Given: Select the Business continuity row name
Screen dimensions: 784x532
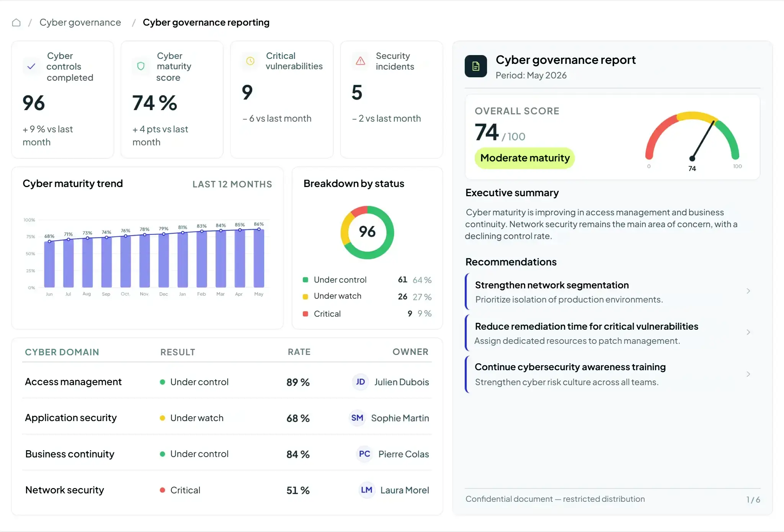Looking at the screenshot, I should (x=70, y=454).
